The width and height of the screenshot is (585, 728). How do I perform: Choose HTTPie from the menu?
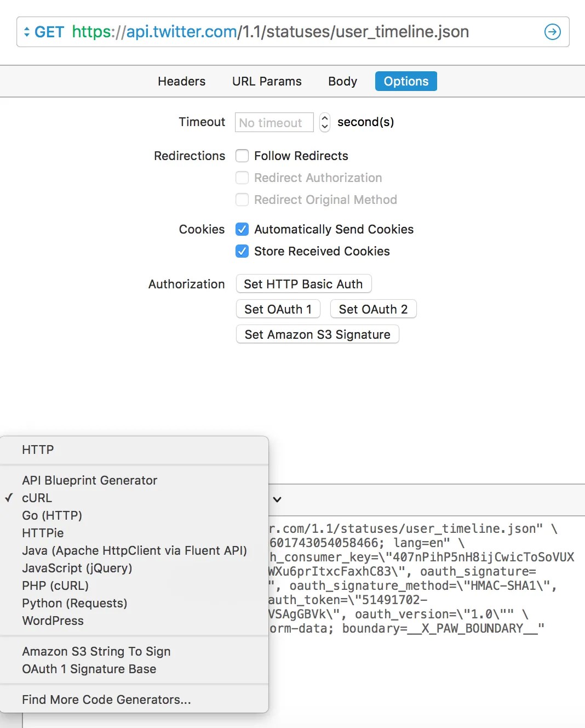(134, 533)
